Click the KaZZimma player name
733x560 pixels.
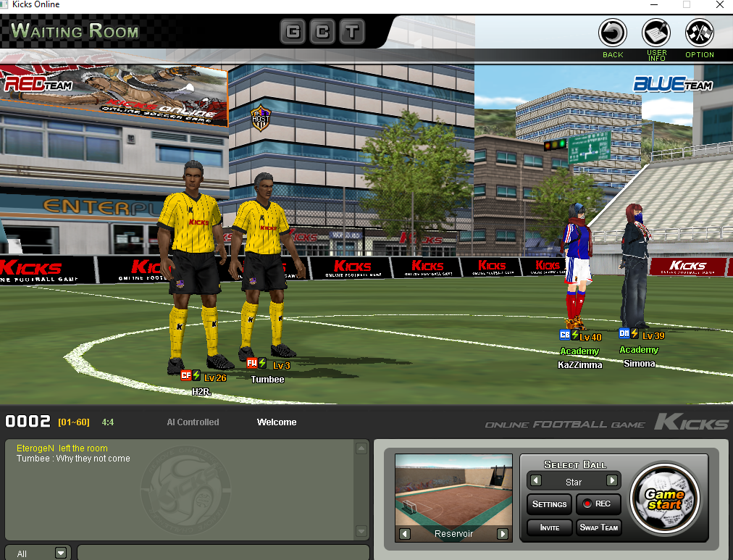[x=579, y=364]
